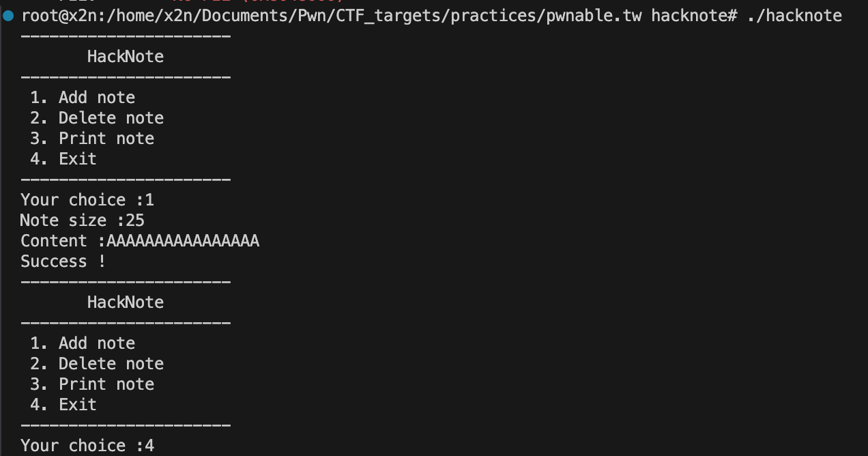Click "3. Print note" in second menu

[x=92, y=384]
